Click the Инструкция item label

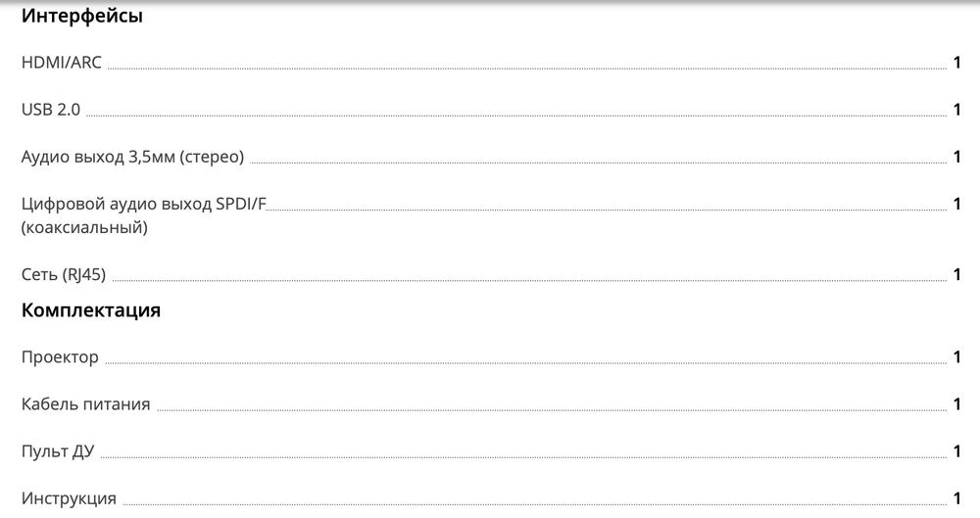69,498
